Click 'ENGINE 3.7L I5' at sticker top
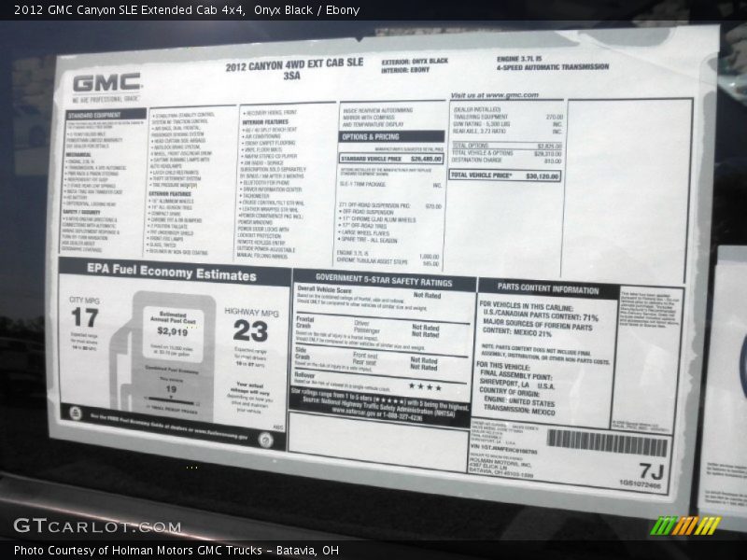Viewport: 747px width, 560px height. coord(519,59)
